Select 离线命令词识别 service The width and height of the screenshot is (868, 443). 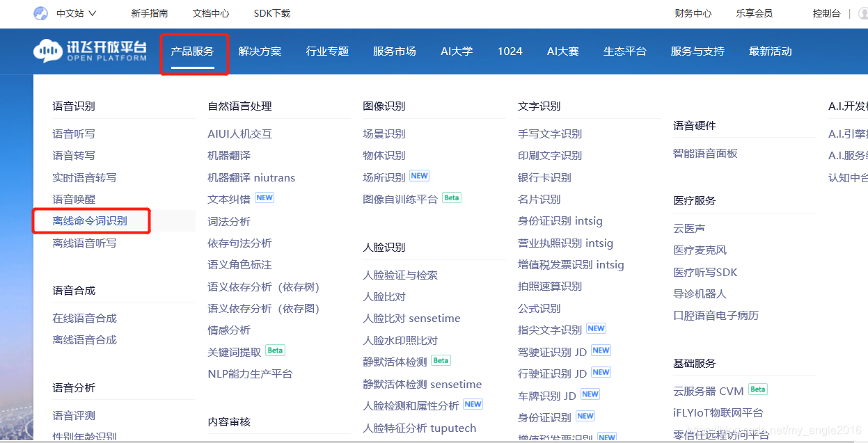tap(90, 221)
